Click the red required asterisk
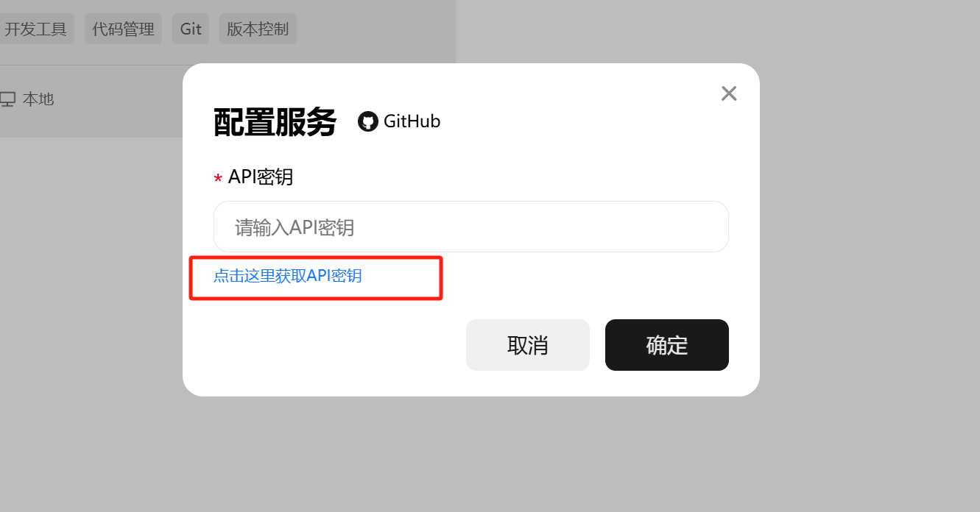980x512 pixels. (x=218, y=179)
